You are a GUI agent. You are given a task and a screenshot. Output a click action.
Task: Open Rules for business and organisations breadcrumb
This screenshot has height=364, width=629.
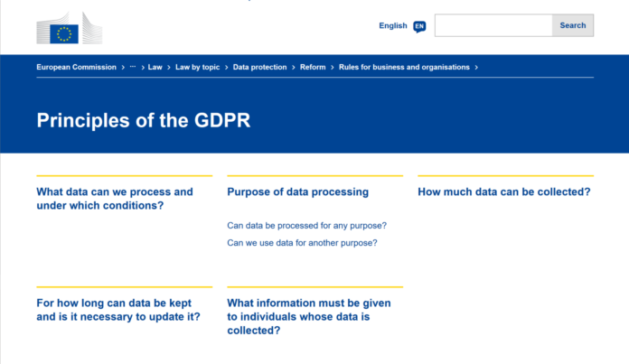pos(405,67)
